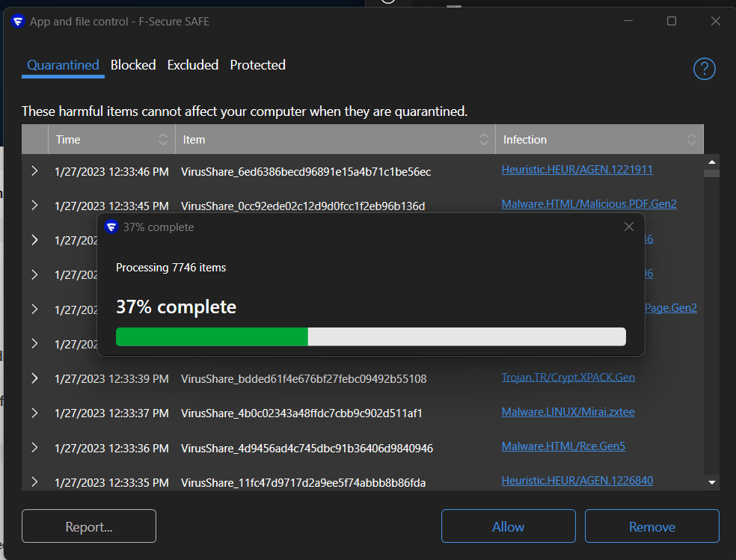The image size is (736, 560).
Task: Switch to the Blocked tab
Action: tap(133, 65)
